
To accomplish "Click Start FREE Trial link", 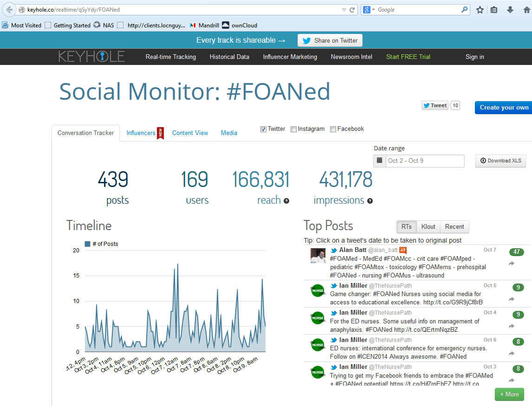I will pyautogui.click(x=408, y=57).
